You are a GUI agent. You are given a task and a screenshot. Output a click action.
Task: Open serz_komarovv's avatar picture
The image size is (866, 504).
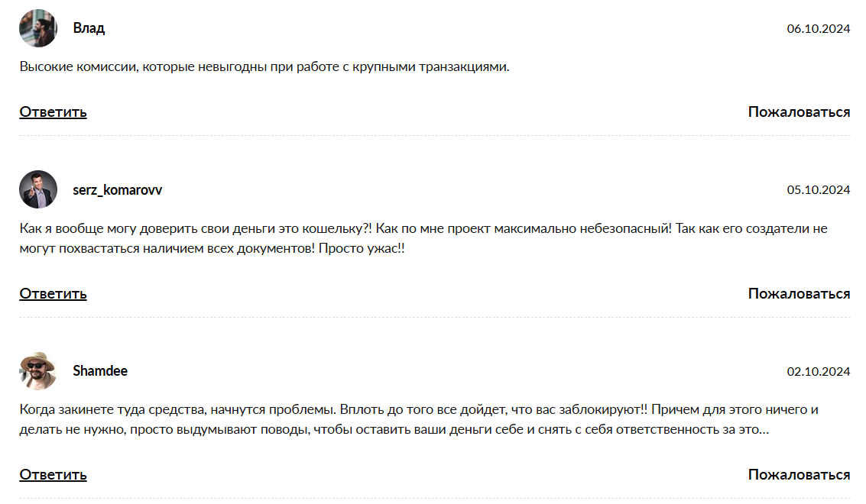[38, 189]
